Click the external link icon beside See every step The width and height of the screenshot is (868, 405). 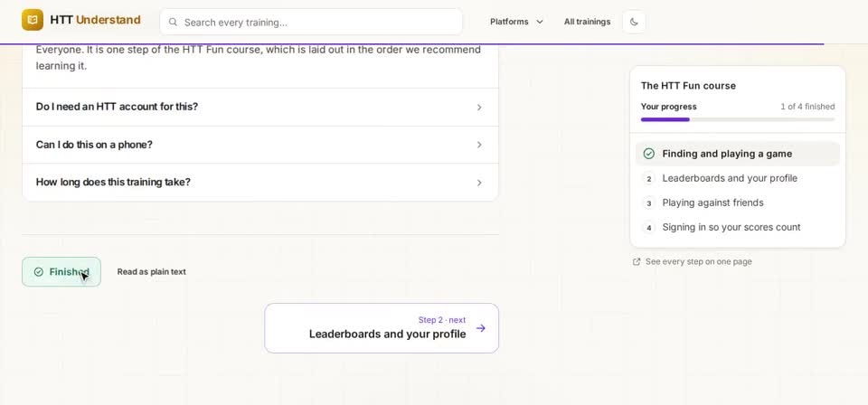(x=637, y=261)
